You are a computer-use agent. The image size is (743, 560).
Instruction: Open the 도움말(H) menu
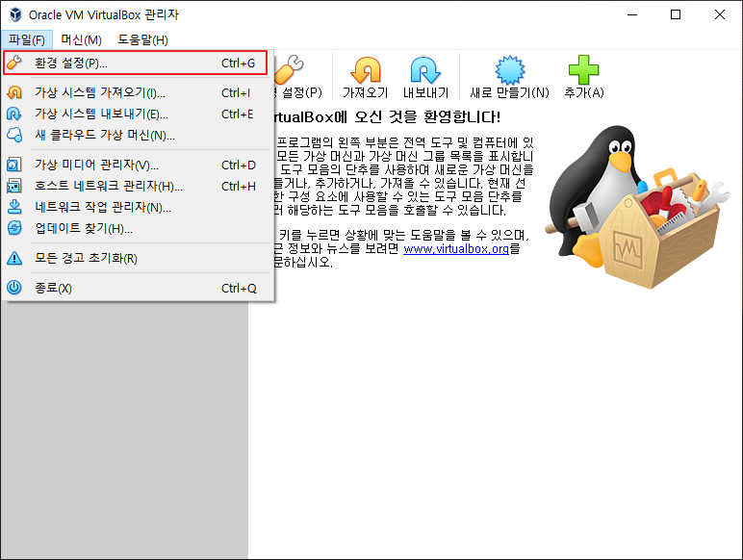142,39
